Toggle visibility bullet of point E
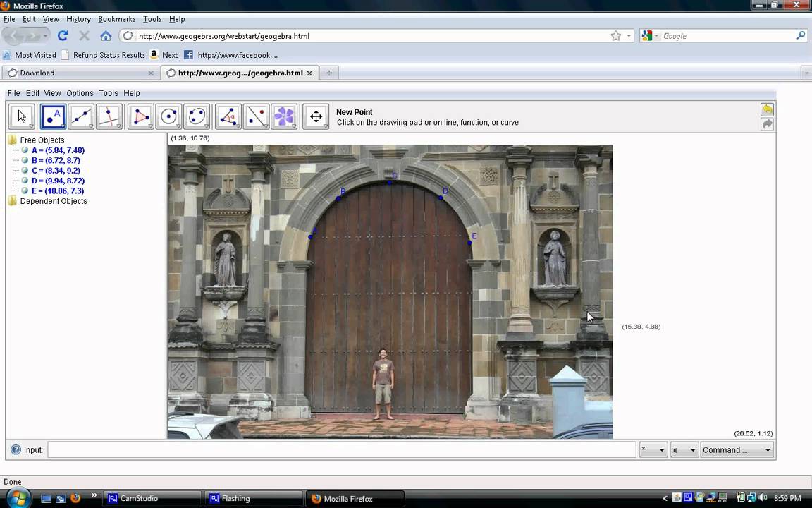This screenshot has height=508, width=812. point(25,191)
